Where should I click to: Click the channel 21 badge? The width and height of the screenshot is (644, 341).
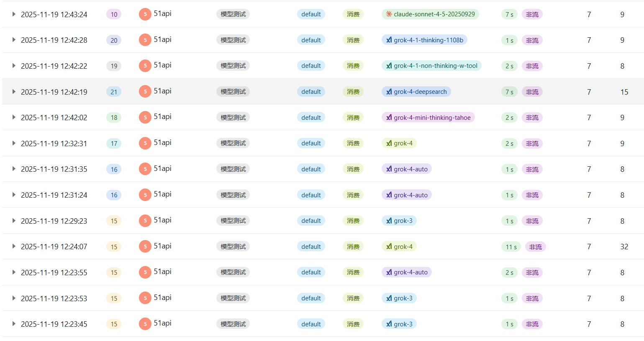114,92
